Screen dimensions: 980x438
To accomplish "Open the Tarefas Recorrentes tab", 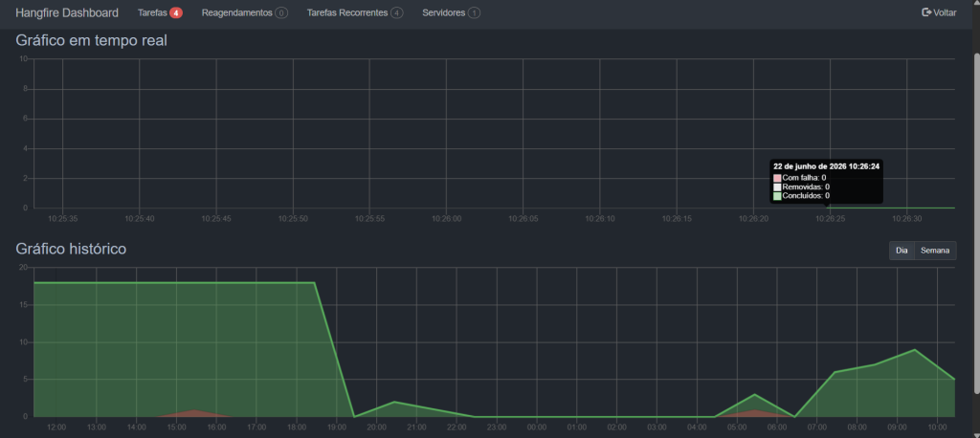I will click(x=354, y=12).
